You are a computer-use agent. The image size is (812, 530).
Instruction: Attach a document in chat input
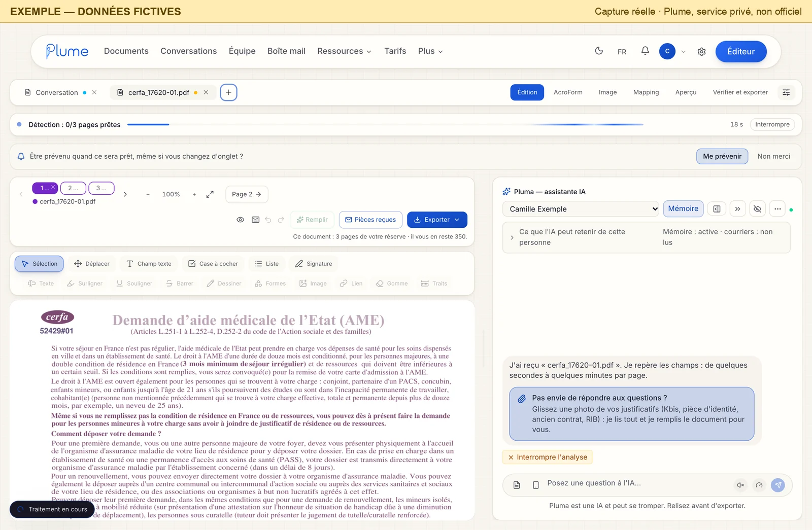(517, 485)
